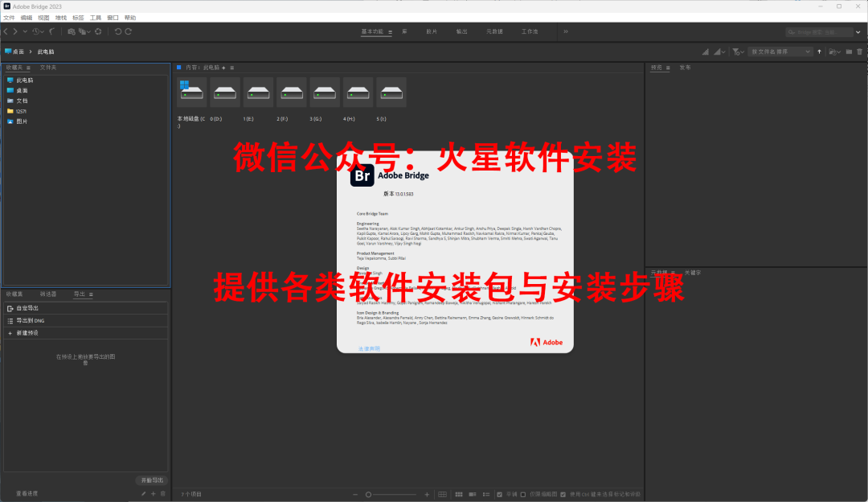This screenshot has height=502, width=868.
Task: Open the 文件 menu
Action: point(9,18)
